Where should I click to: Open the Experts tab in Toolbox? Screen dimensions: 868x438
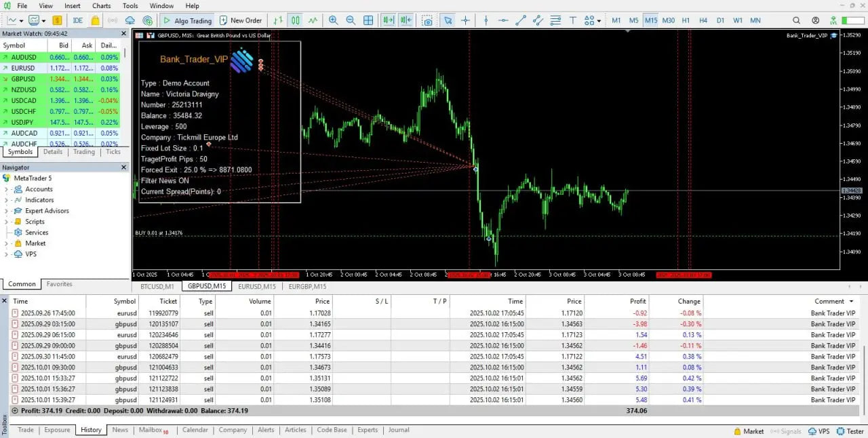[x=368, y=430]
